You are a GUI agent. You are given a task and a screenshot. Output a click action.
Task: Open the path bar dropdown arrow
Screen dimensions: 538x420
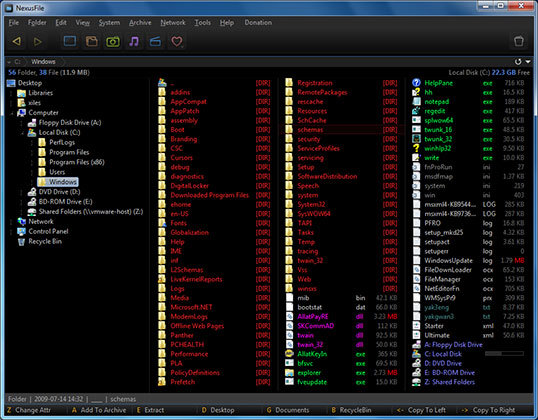[x=528, y=62]
